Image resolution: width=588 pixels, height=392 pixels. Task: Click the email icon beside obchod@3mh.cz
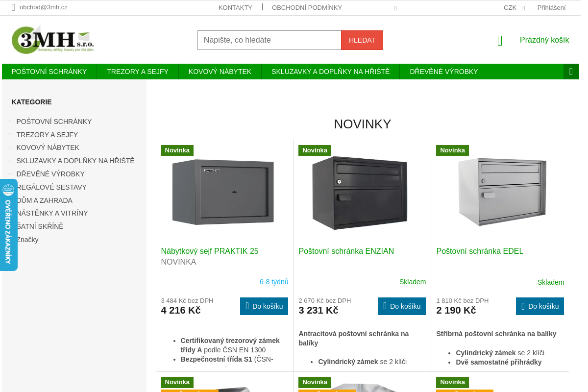point(13,7)
